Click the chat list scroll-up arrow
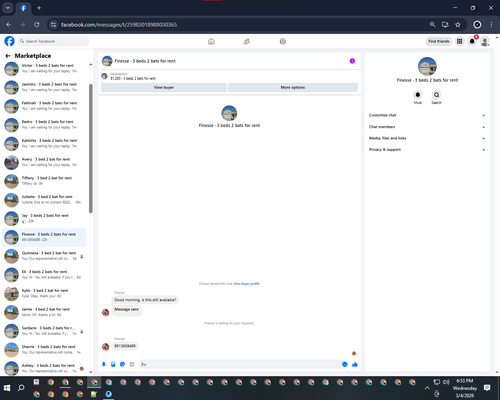 (91, 64)
